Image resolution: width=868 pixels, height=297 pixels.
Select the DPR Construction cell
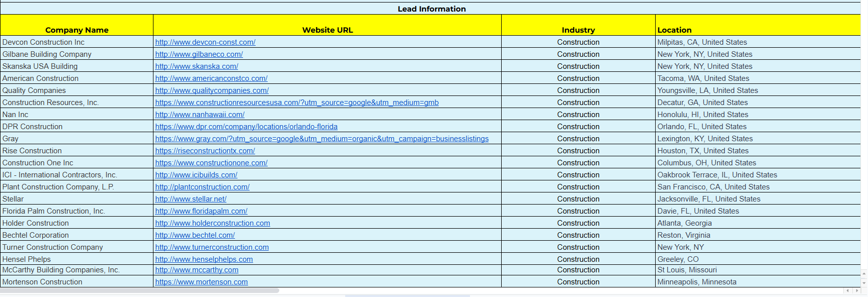pyautogui.click(x=76, y=127)
